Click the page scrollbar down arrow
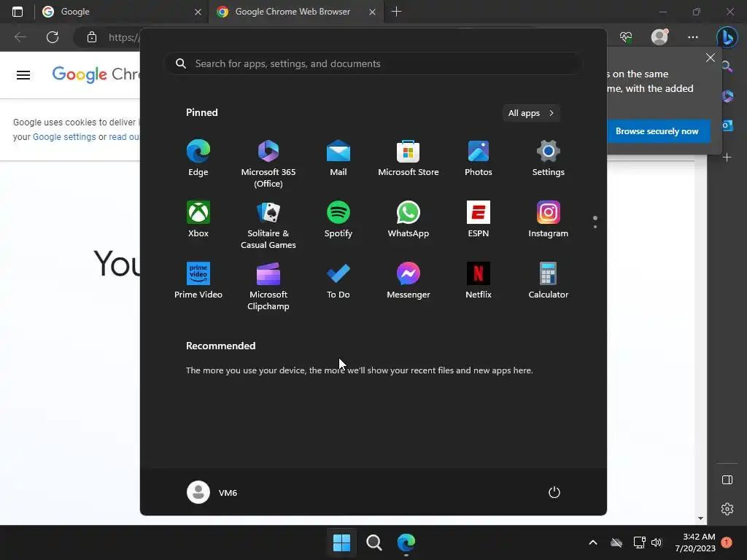 (700, 518)
